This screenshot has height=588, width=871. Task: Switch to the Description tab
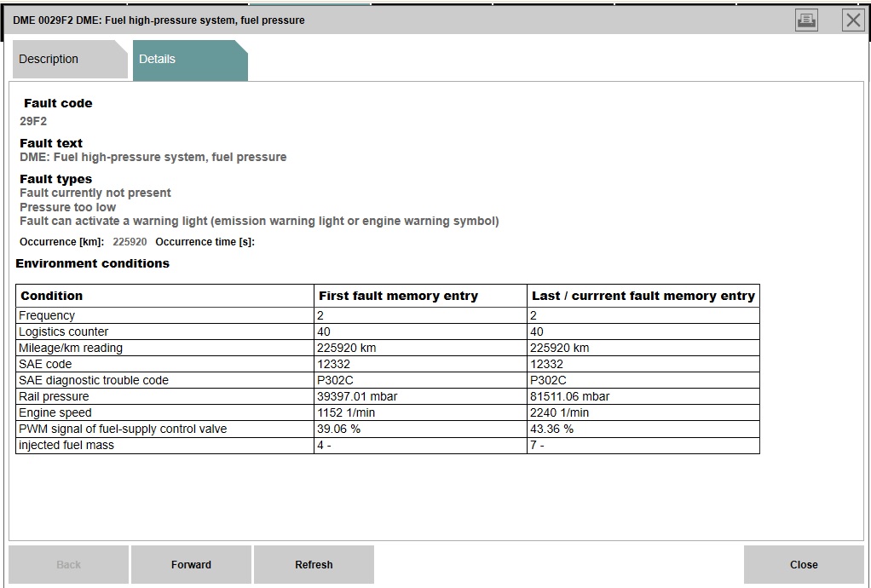coord(49,60)
